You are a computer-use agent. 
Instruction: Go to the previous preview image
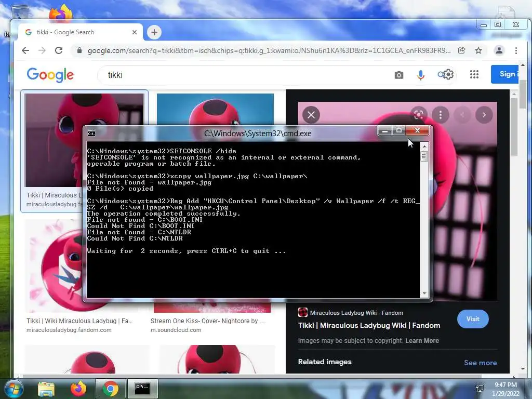[462, 115]
